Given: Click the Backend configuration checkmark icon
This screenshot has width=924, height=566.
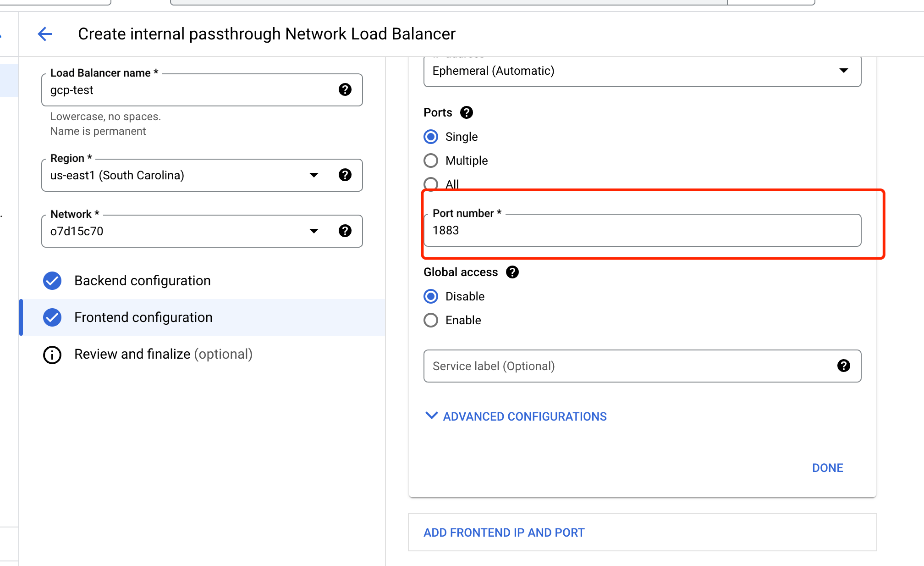Looking at the screenshot, I should point(52,280).
